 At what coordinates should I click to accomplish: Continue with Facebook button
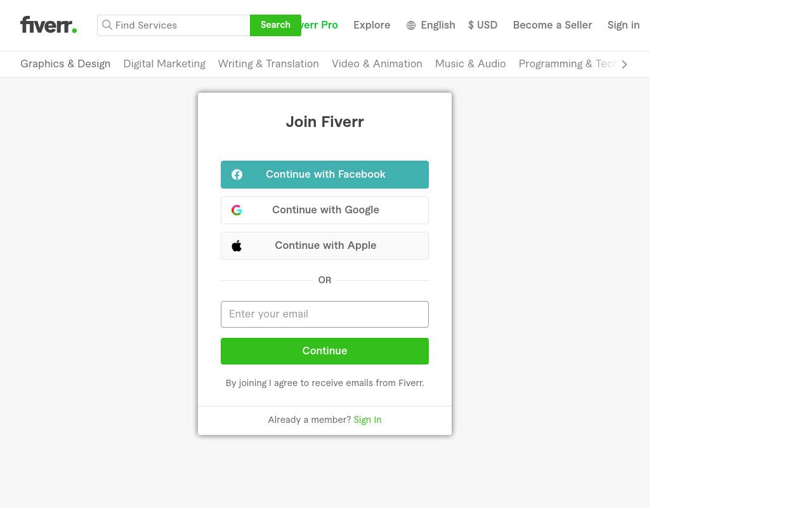[x=325, y=175]
